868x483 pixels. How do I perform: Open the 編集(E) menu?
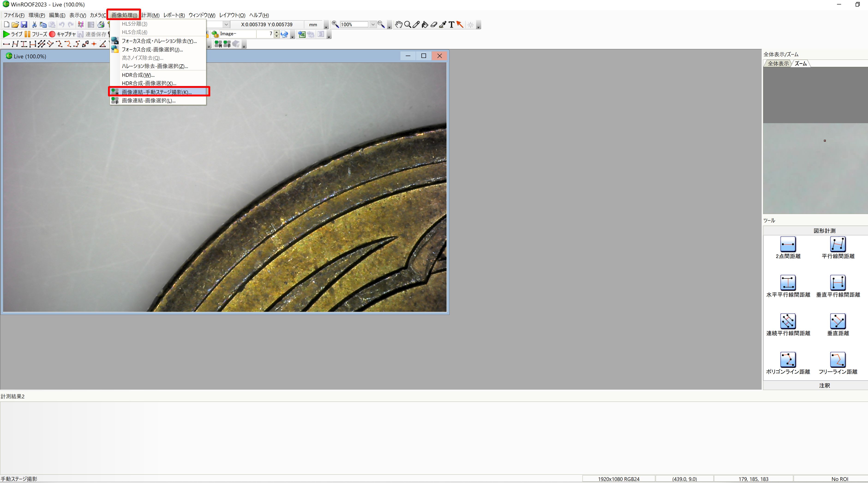pos(57,15)
